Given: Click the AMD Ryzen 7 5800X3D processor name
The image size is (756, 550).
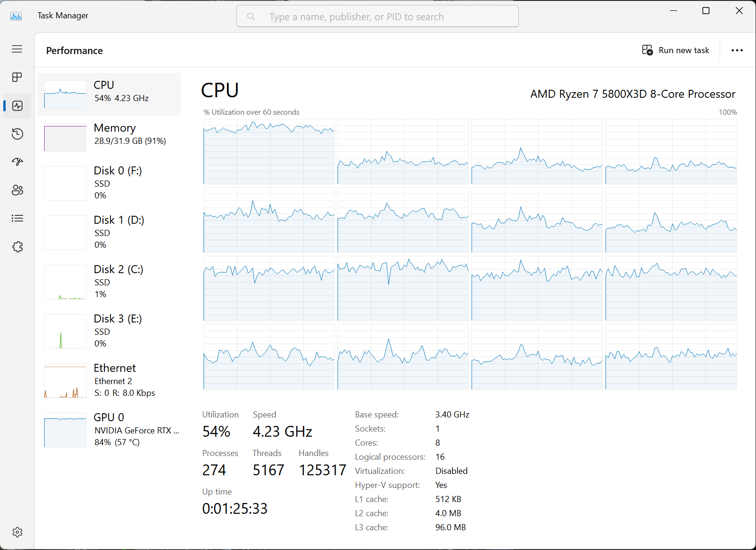Looking at the screenshot, I should click(633, 94).
